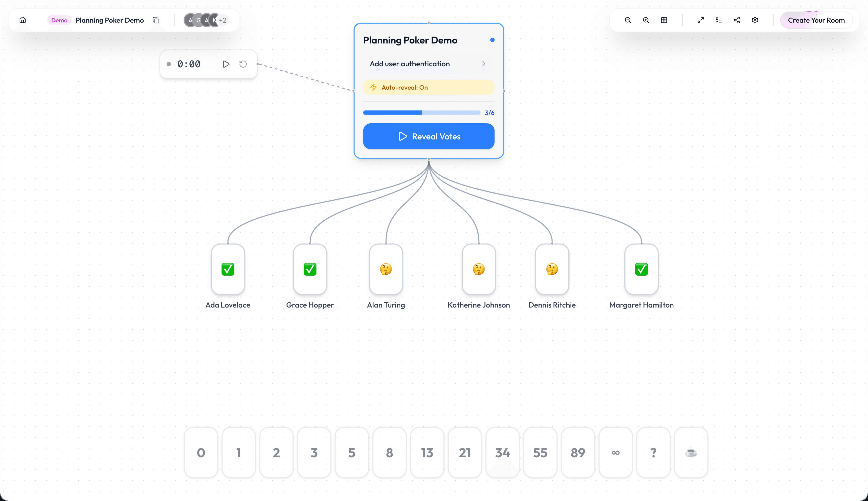Click Create Your Room
This screenshot has width=868, height=501.
[x=816, y=20]
